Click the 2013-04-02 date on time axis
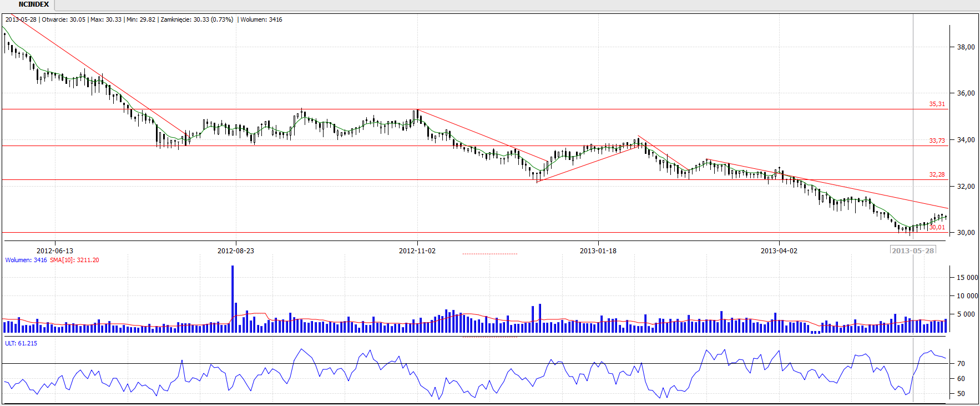Viewport: 980px width, 406px height. (779, 251)
